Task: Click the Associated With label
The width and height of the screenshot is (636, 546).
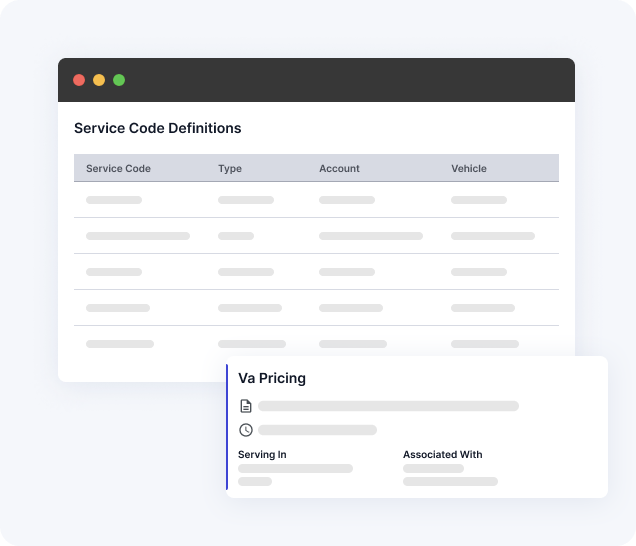Action: click(x=442, y=454)
